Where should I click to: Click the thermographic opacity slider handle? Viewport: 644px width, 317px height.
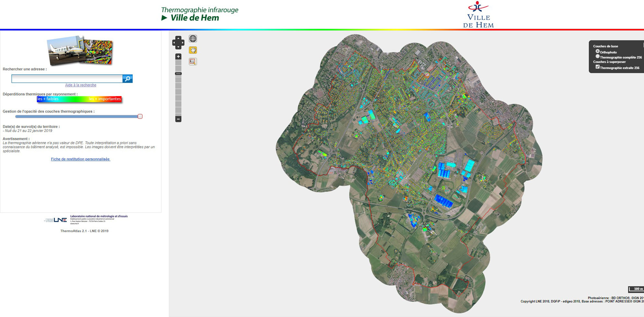140,116
